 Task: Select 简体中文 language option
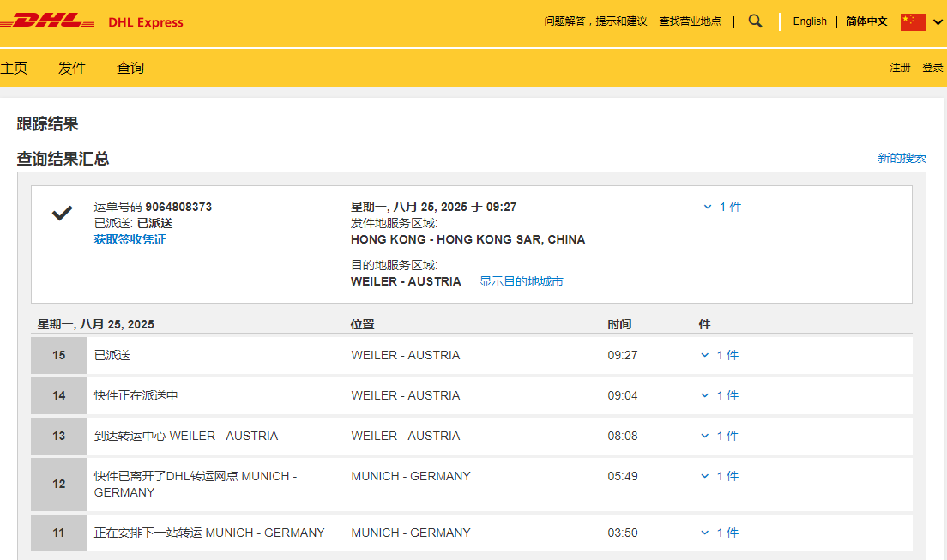pyautogui.click(x=866, y=21)
